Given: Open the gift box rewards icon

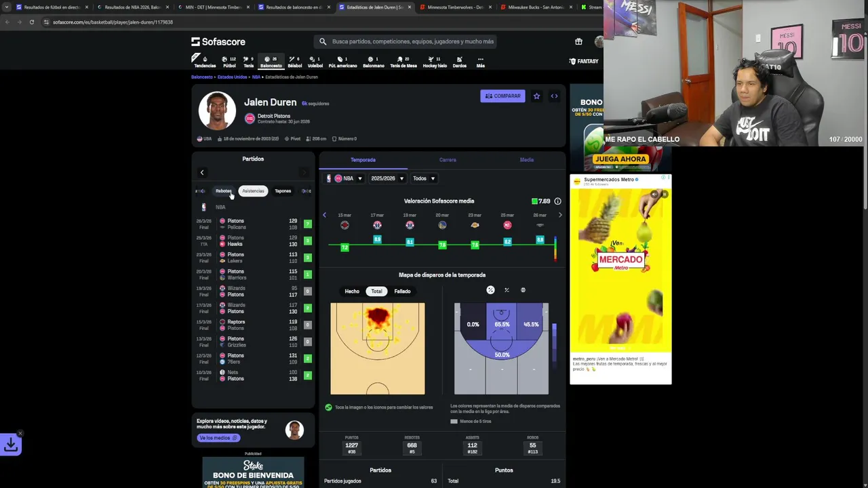Looking at the screenshot, I should click(578, 41).
